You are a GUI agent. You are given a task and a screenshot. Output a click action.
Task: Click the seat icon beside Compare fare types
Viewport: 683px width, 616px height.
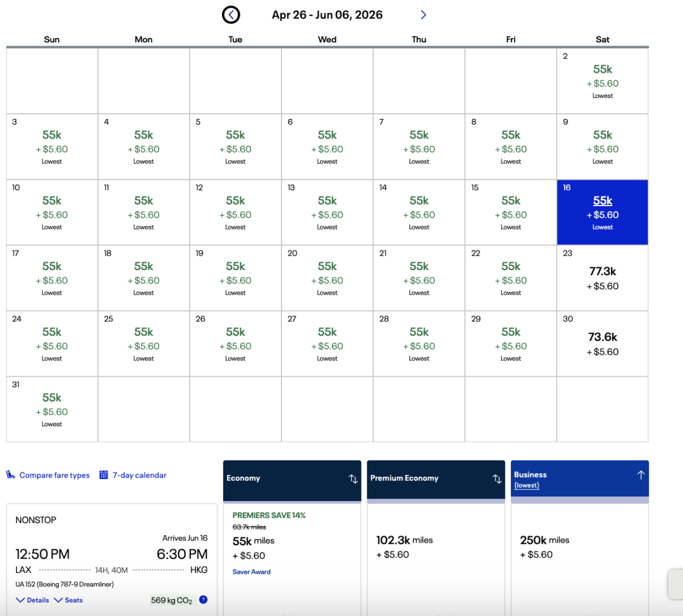point(11,475)
